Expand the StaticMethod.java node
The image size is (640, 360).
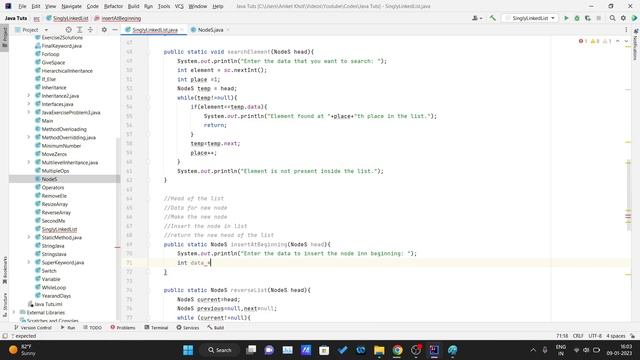pyautogui.click(x=29, y=237)
